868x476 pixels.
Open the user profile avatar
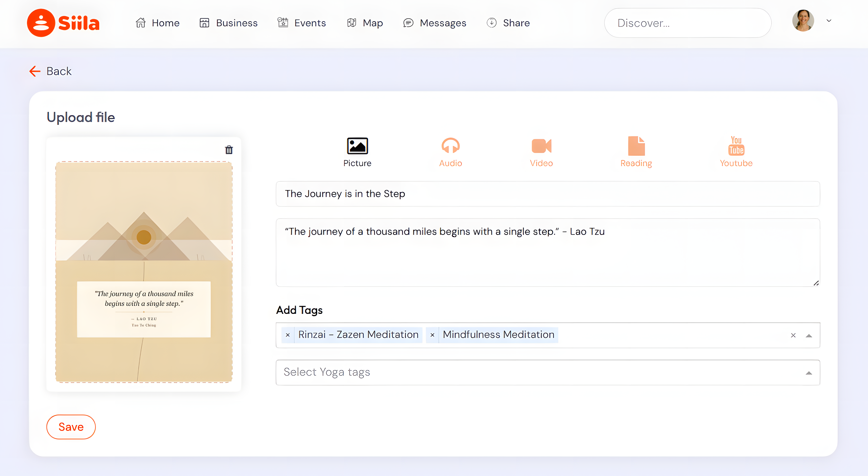tap(803, 20)
